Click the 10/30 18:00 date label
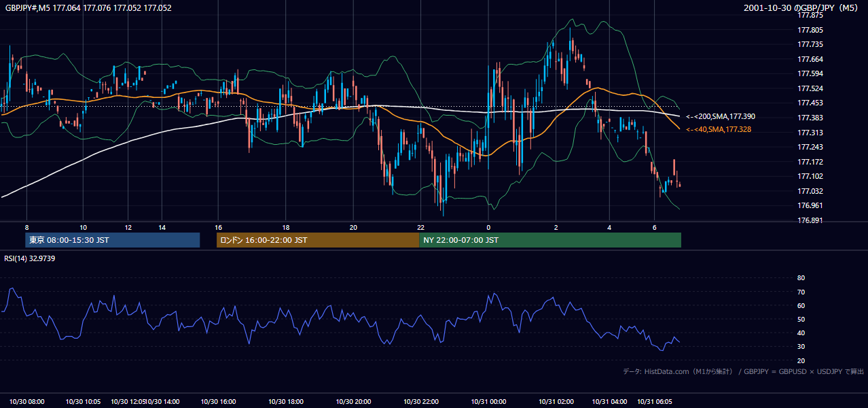 click(286, 402)
